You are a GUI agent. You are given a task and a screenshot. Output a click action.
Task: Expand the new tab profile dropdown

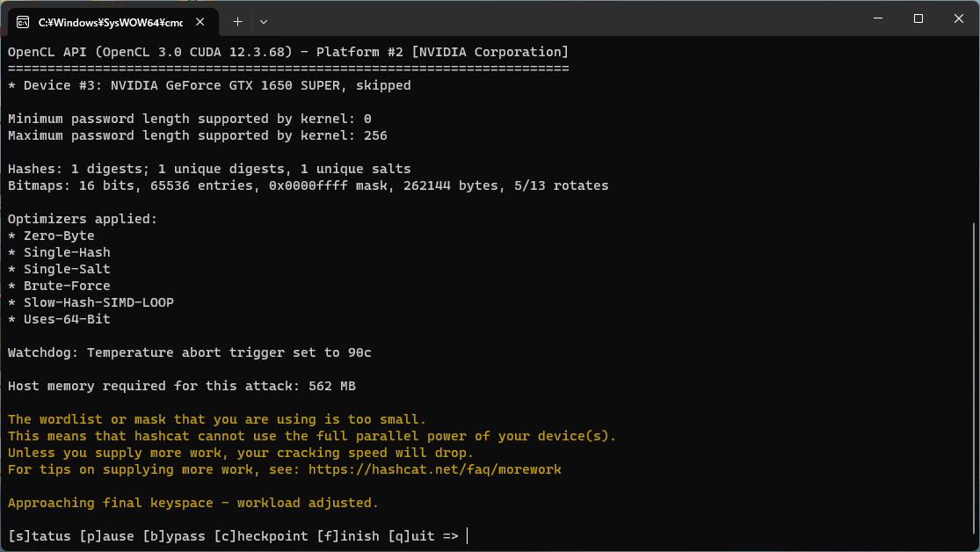pos(264,21)
